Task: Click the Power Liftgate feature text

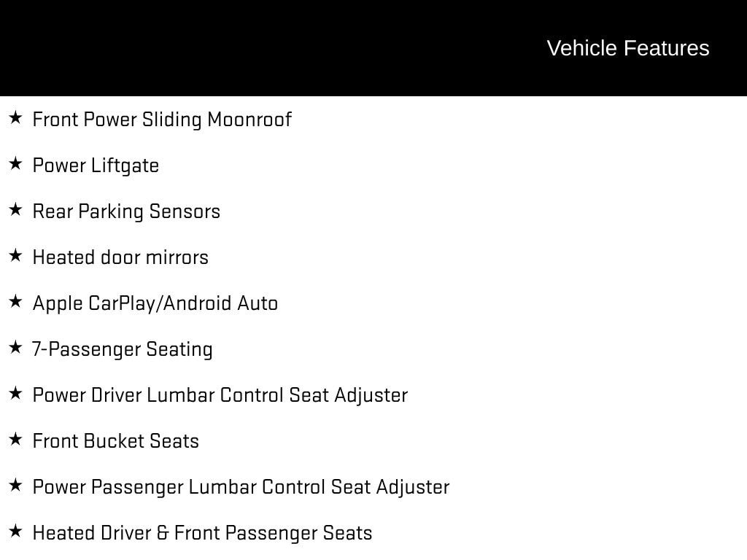Action: coord(96,166)
